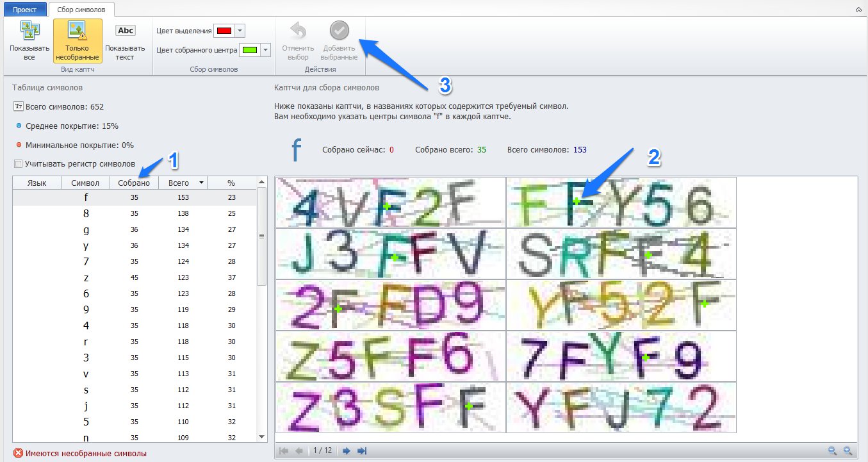This screenshot has width=868, height=462.
Task: Jump to last captcha page
Action: point(361,450)
